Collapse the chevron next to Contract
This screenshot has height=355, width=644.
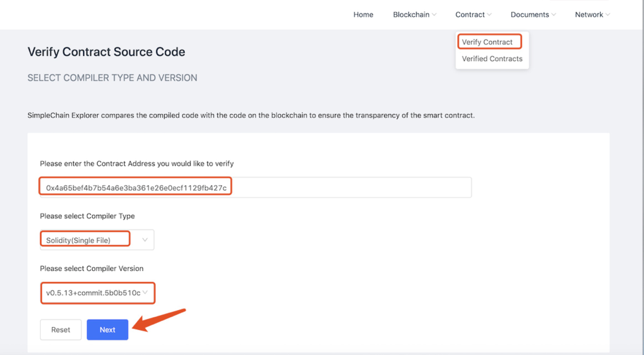tap(489, 15)
